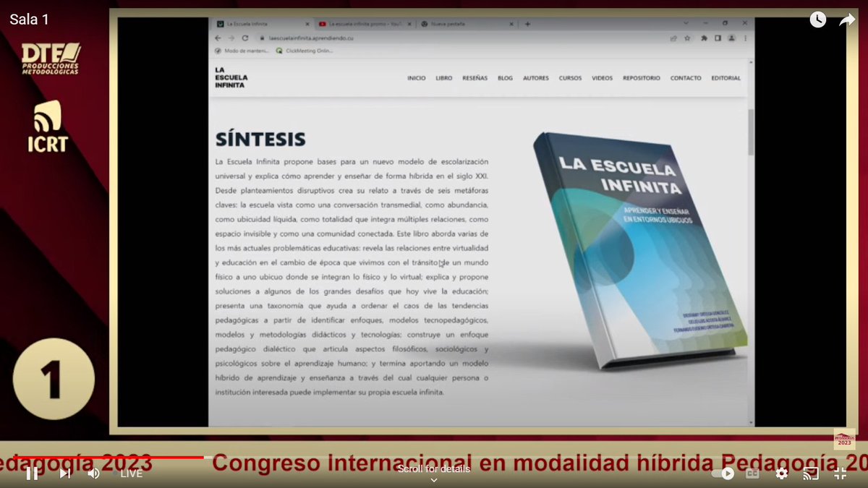The image size is (868, 488).
Task: Open the browser profile avatar
Action: pyautogui.click(x=731, y=38)
